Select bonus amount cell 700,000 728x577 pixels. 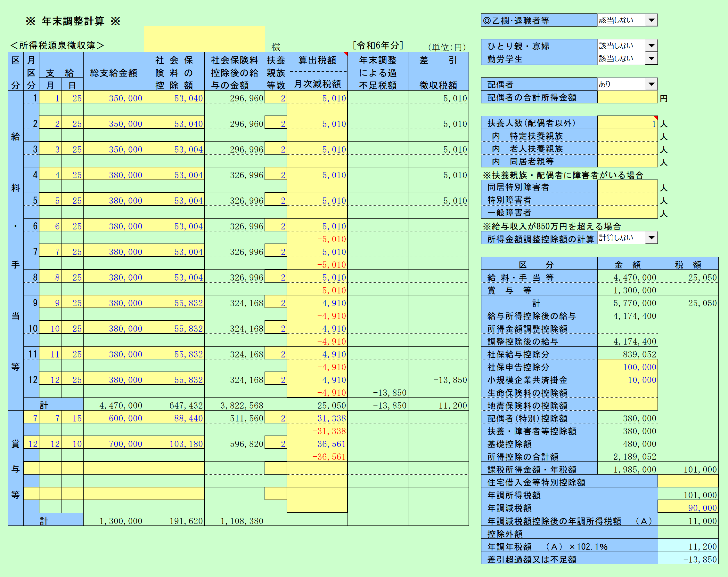(113, 443)
